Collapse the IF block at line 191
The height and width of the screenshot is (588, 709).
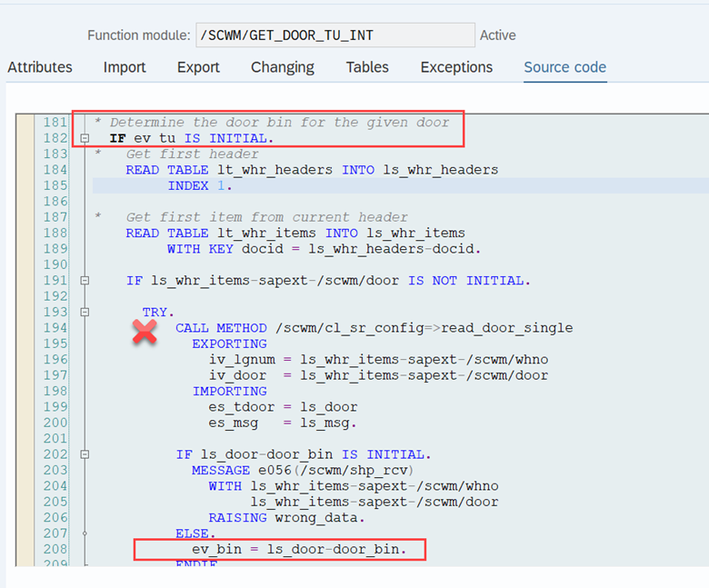tap(85, 281)
